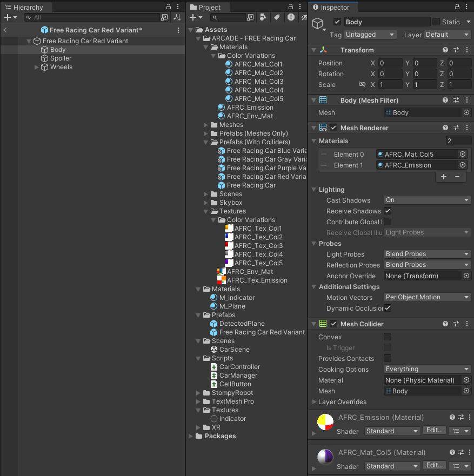This screenshot has height=476, width=474.
Task: Select the CarController script
Action: point(240,367)
